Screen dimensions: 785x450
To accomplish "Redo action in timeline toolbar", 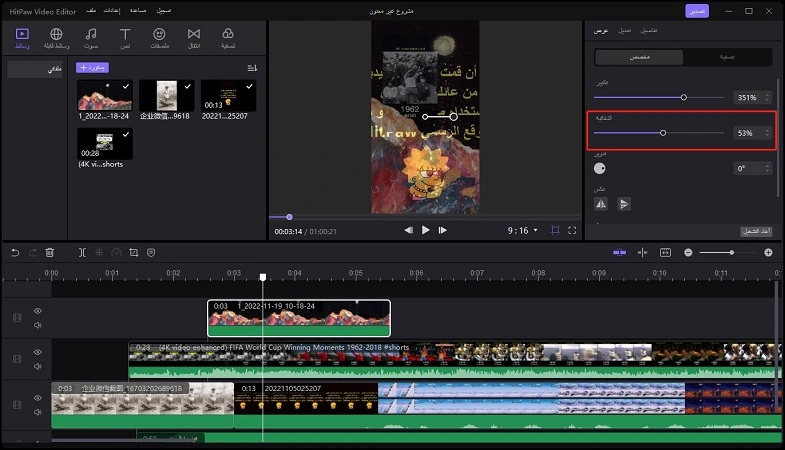I will pos(33,253).
